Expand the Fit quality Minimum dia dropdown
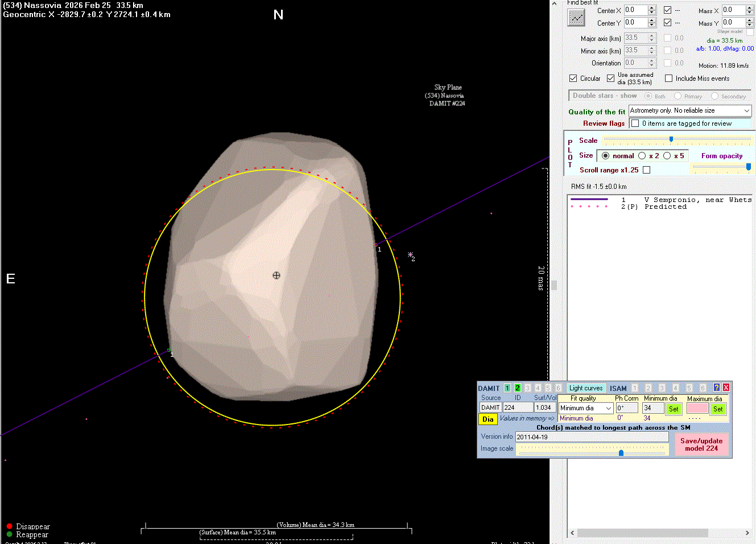 point(608,409)
